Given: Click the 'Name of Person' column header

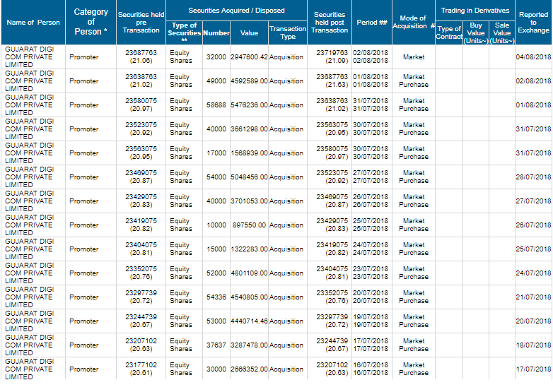Looking at the screenshot, I should tap(33, 22).
